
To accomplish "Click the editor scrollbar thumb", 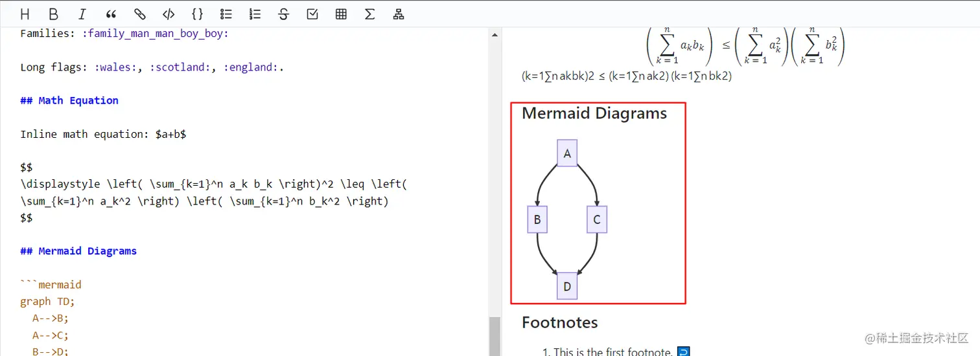I will point(495,336).
